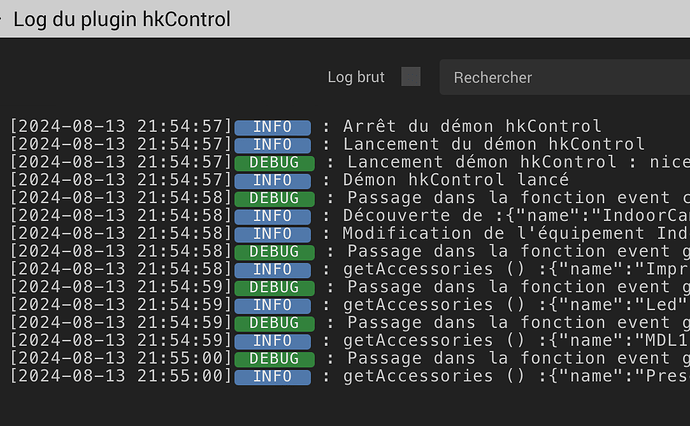This screenshot has width=690, height=426.
Task: Select INFO badge on 'Découverte de' line
Action: 272,217
